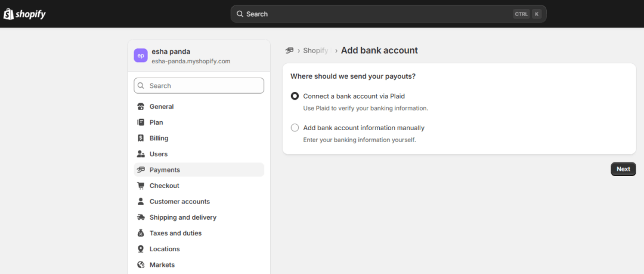Select Connect a bank account via Plaid

click(x=295, y=96)
